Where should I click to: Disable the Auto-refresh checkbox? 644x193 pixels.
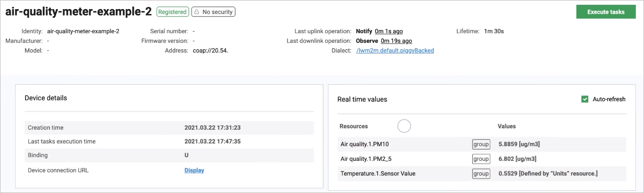click(x=585, y=99)
